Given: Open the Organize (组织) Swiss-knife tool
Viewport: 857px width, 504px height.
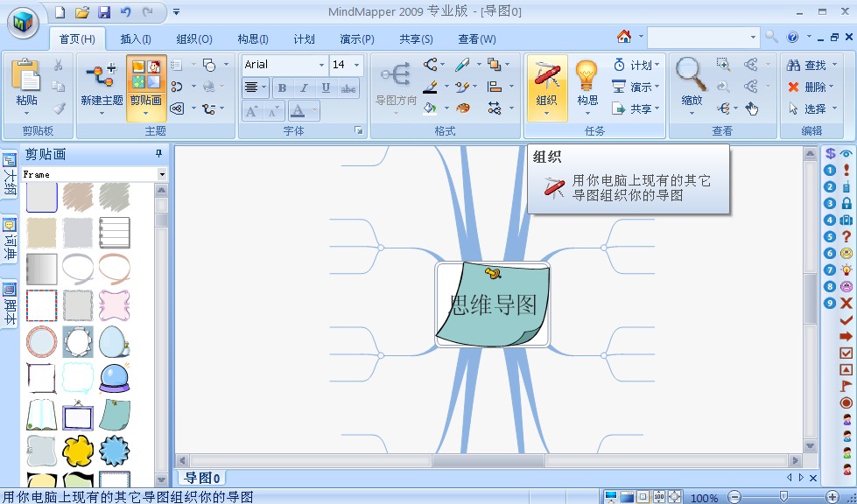Looking at the screenshot, I should [x=547, y=77].
